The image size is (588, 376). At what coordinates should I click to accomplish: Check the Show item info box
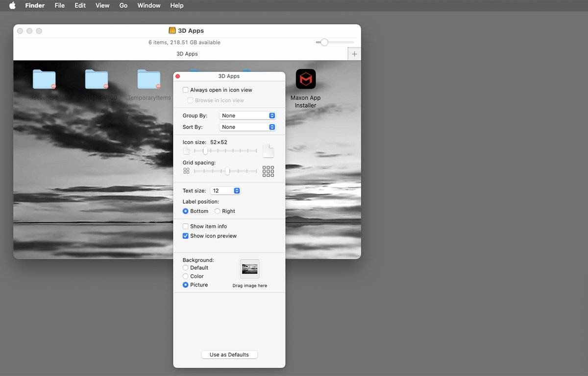click(186, 226)
